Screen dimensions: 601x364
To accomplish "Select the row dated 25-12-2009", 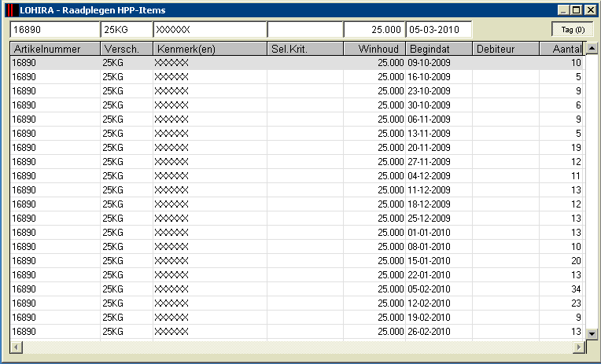I will tap(297, 219).
